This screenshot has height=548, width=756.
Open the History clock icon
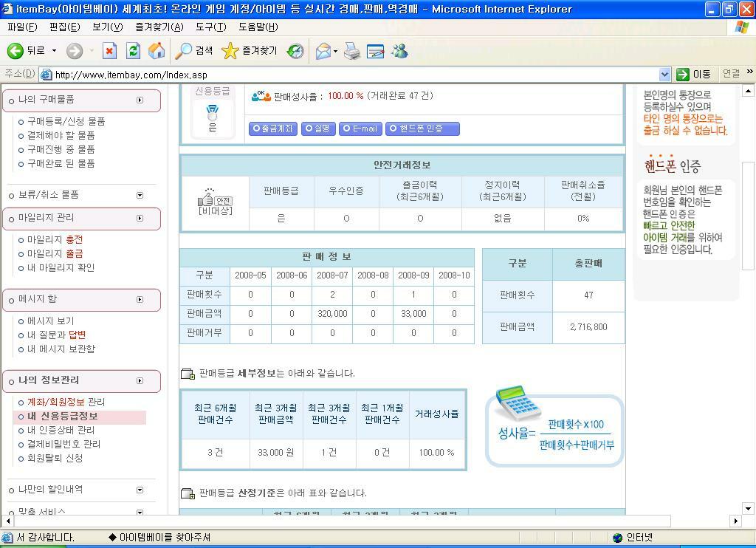point(295,51)
